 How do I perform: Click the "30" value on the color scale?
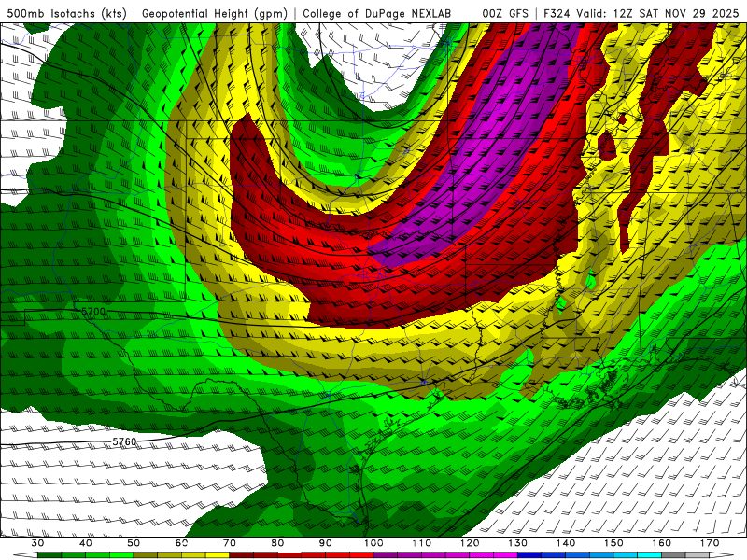pos(37,543)
